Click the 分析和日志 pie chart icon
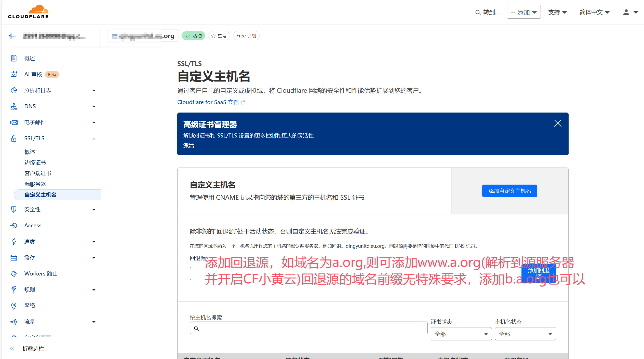This screenshot has width=644, height=359. (14, 90)
